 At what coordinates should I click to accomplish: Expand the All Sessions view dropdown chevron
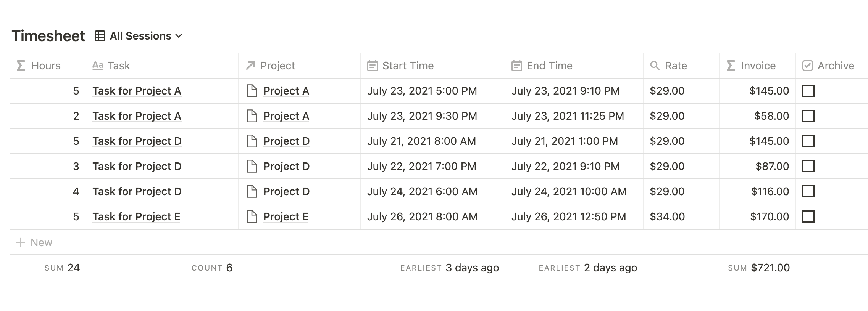(x=179, y=36)
